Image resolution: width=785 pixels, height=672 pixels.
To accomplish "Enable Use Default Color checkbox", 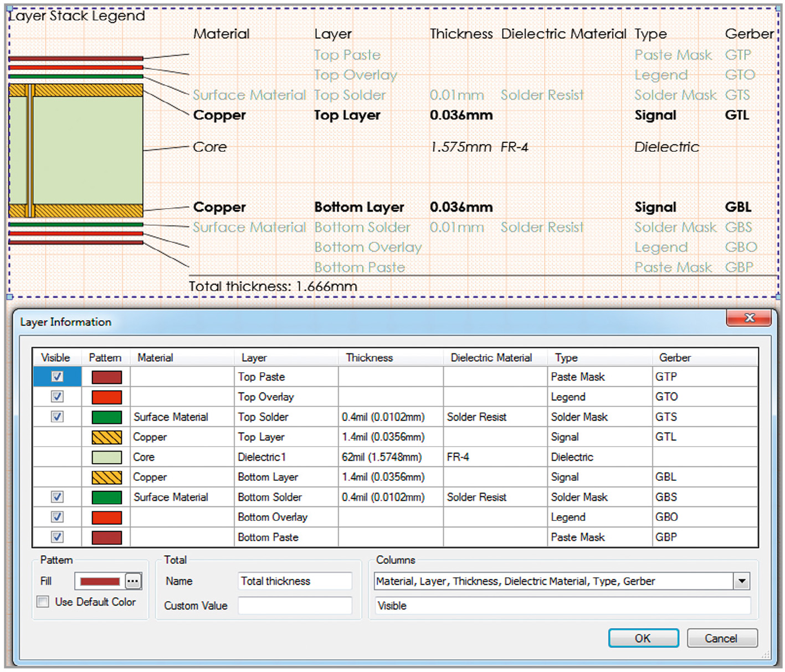I will pyautogui.click(x=43, y=602).
